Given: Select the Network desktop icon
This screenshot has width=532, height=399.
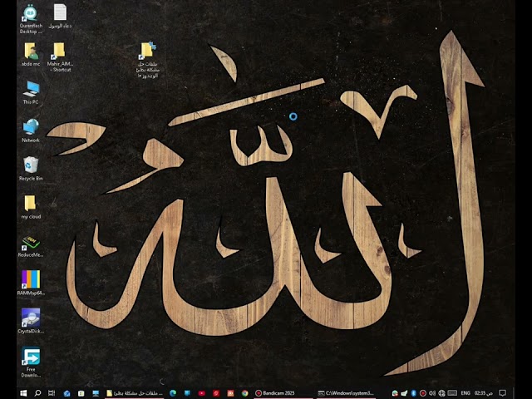Looking at the screenshot, I should coord(31,131).
